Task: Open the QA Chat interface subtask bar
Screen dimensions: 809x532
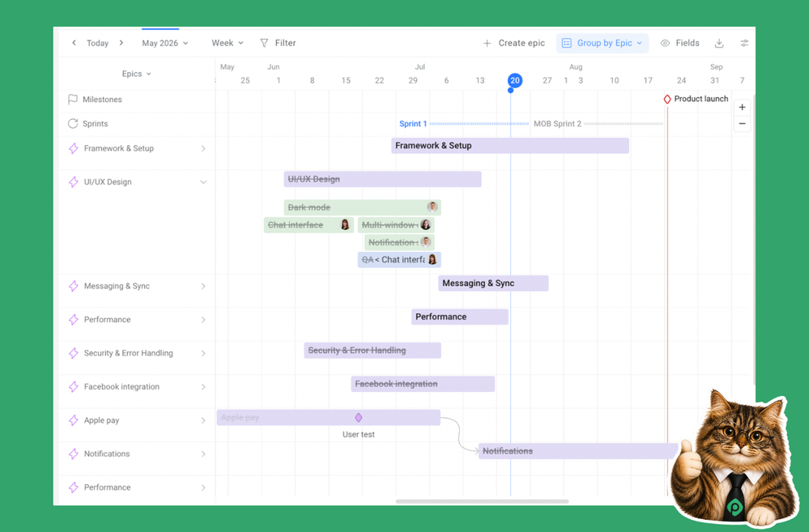Action: pos(399,260)
